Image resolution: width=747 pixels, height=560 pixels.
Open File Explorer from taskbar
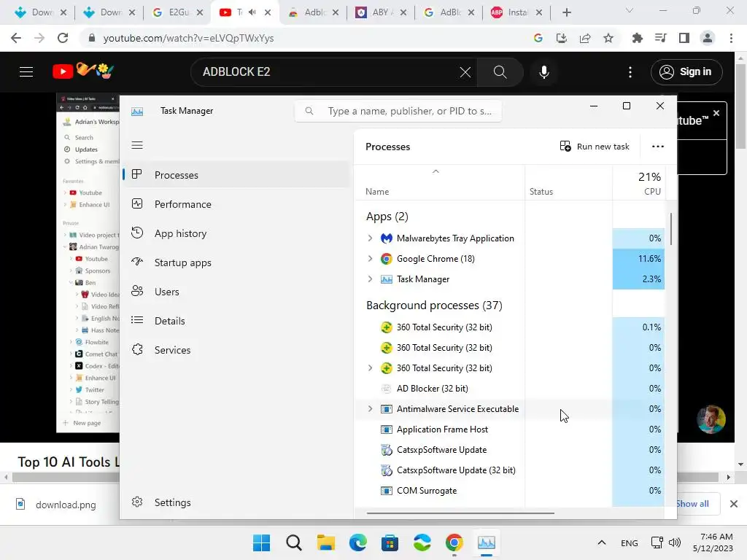tap(326, 542)
